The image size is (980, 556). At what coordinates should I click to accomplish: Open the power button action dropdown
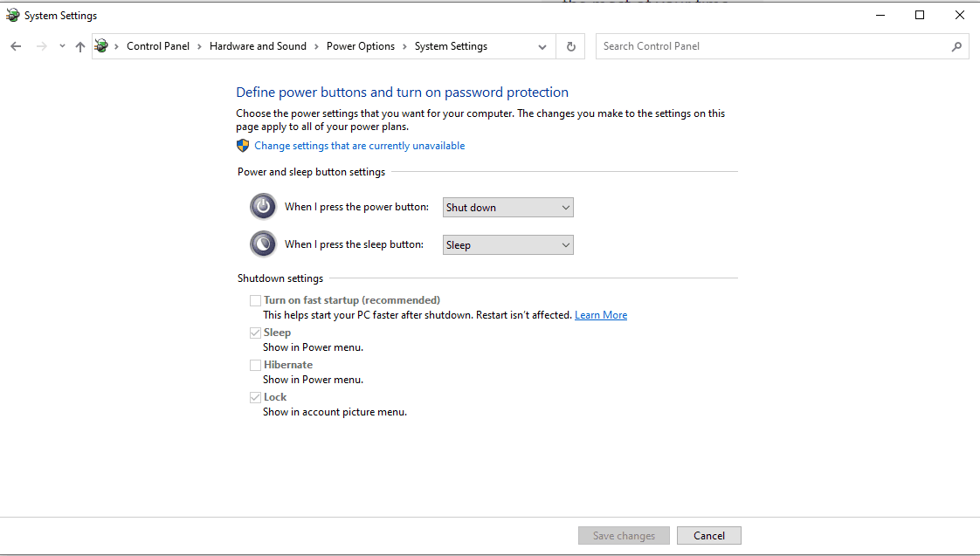click(x=507, y=208)
